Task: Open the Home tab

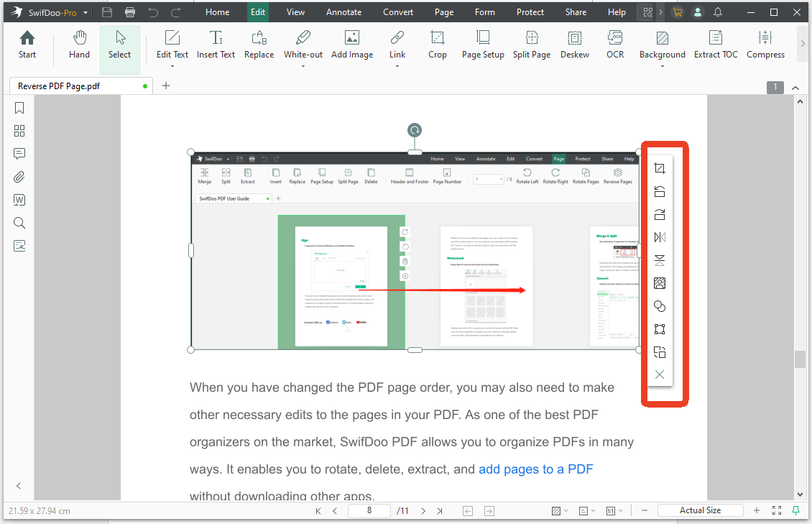Action: (218, 12)
